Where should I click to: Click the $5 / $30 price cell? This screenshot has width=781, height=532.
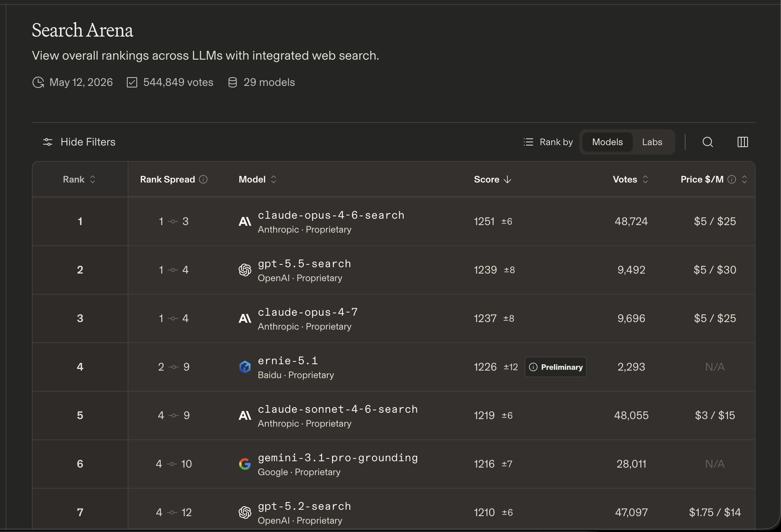coord(715,270)
